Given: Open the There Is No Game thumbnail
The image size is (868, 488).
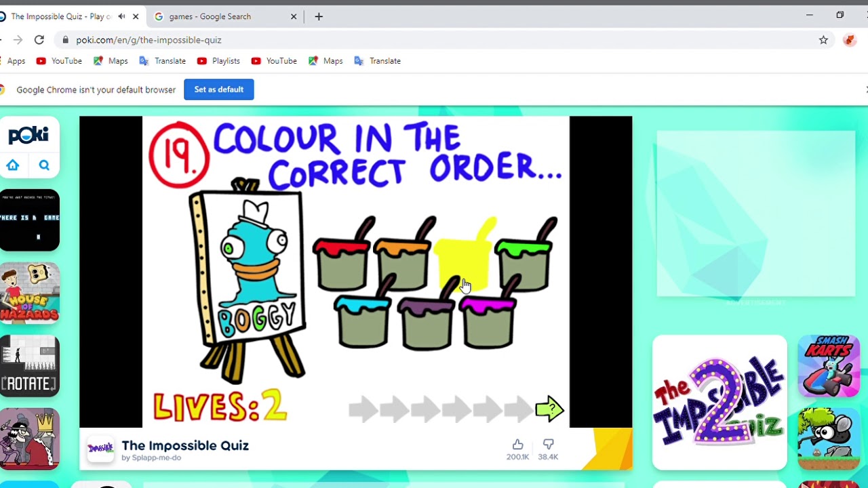Looking at the screenshot, I should (30, 220).
